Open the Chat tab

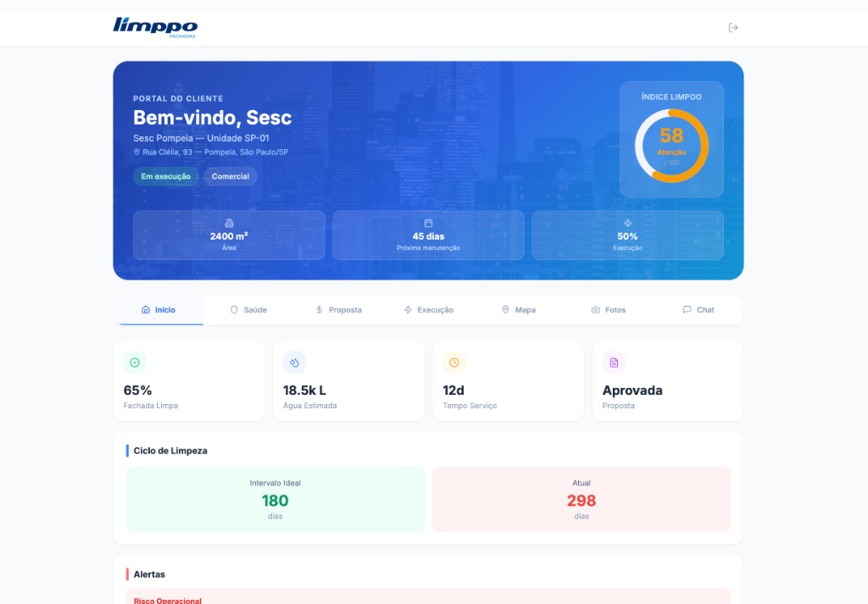[698, 310]
